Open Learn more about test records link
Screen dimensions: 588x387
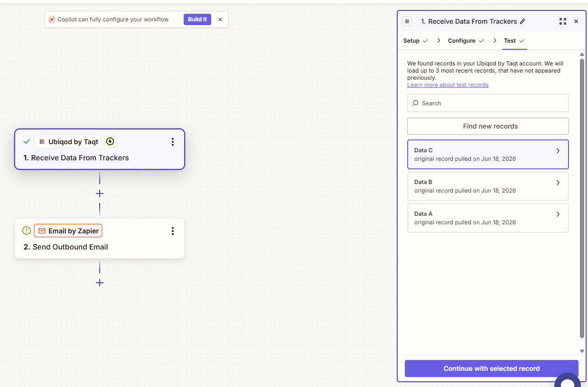click(448, 85)
